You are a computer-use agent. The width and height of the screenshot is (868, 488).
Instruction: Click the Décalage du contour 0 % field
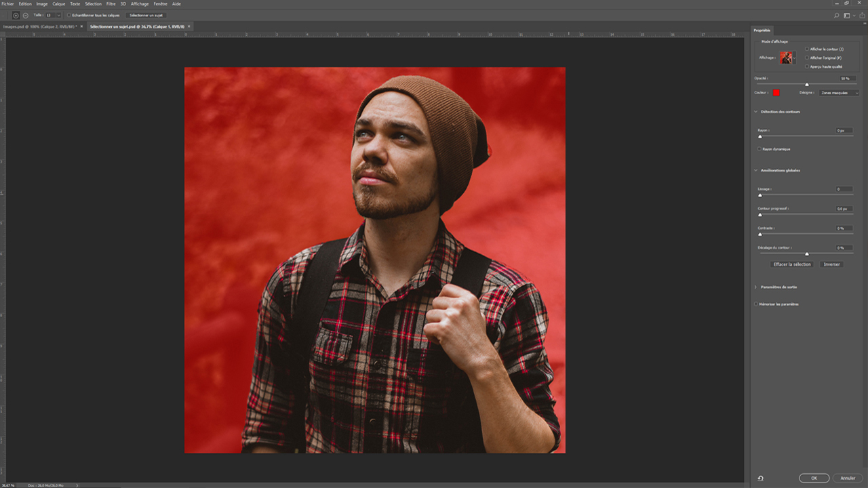(x=844, y=248)
